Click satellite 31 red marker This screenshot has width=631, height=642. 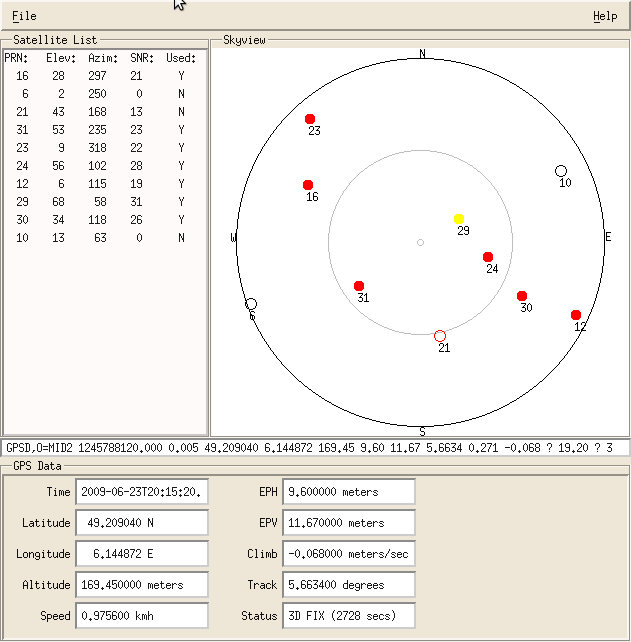click(359, 286)
